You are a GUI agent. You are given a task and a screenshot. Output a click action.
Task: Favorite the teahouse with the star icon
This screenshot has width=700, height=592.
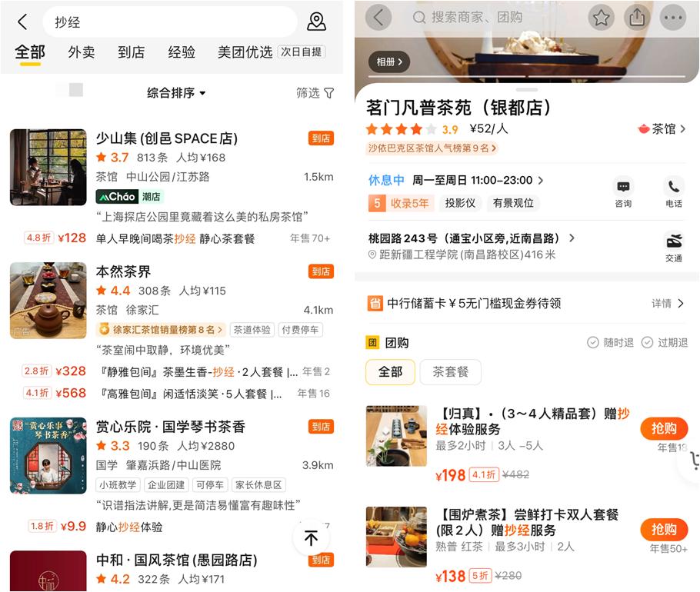point(601,18)
